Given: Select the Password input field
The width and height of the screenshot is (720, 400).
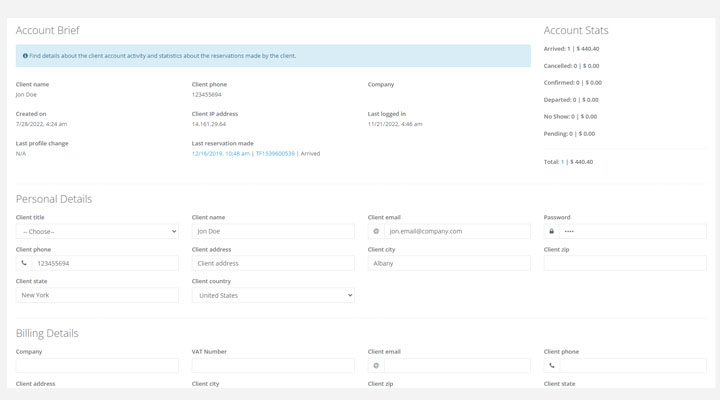Looking at the screenshot, I should point(632,231).
